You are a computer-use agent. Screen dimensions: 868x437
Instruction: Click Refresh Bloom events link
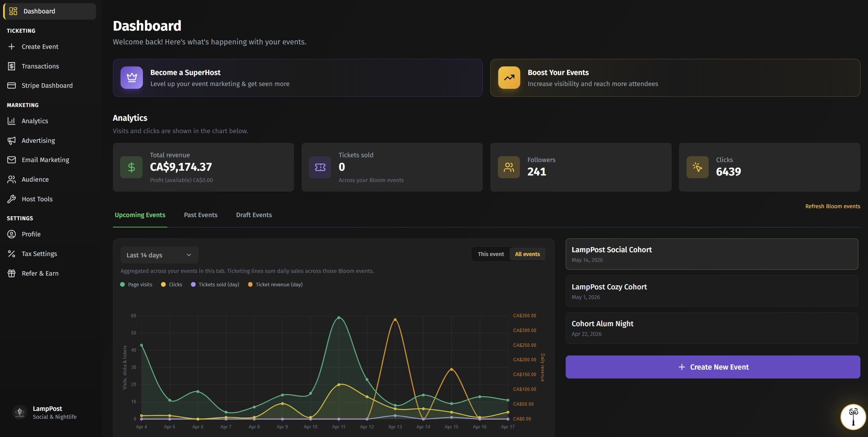833,206
